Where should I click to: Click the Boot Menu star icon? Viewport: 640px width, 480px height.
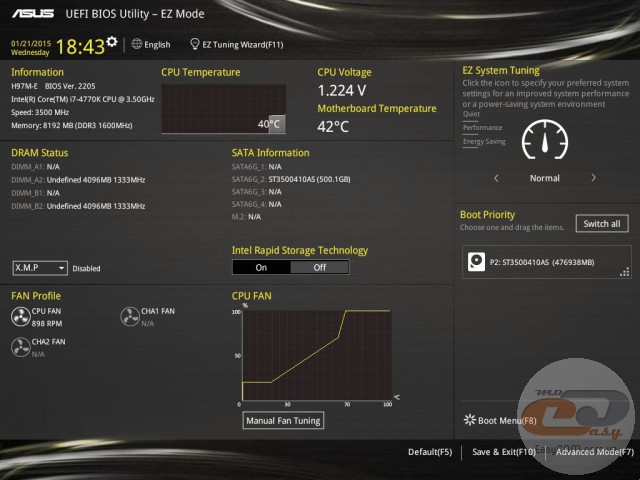tap(470, 420)
